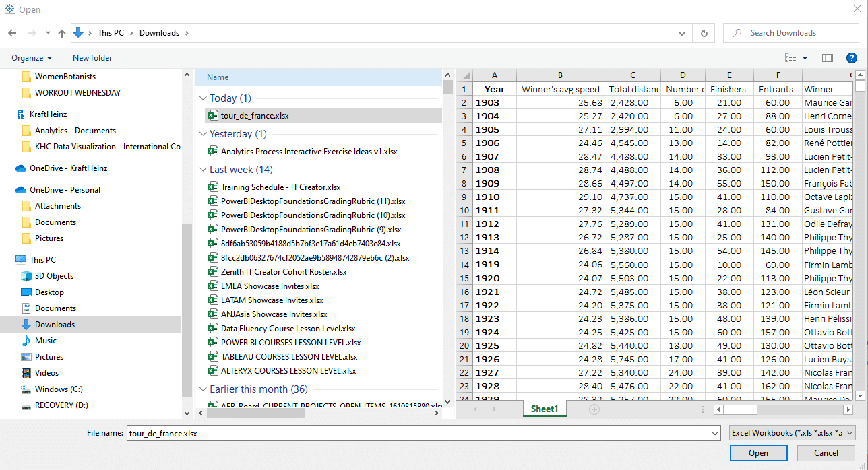Open the file name history dropdown arrow
The height and width of the screenshot is (470, 868).
716,432
